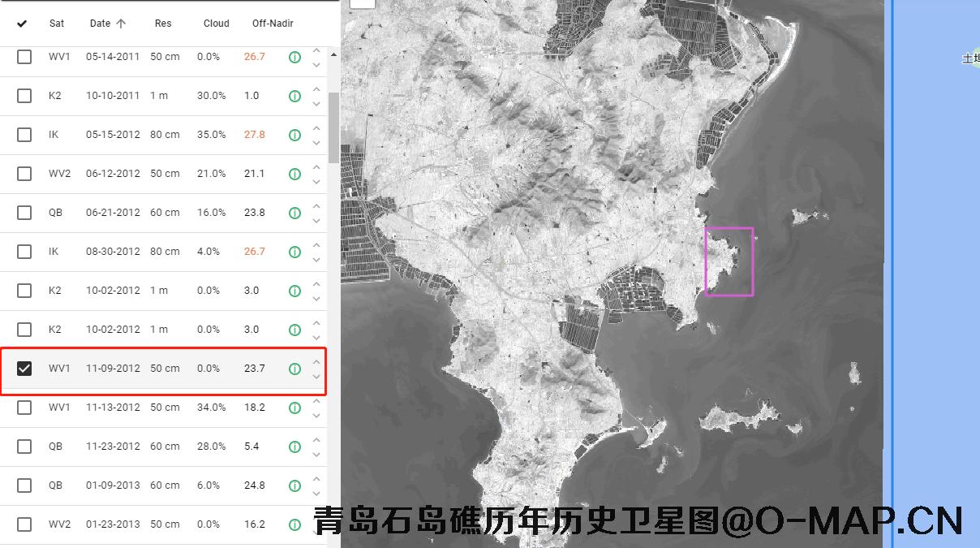Open info icon for the 08-30-2012 IK row

tap(294, 252)
